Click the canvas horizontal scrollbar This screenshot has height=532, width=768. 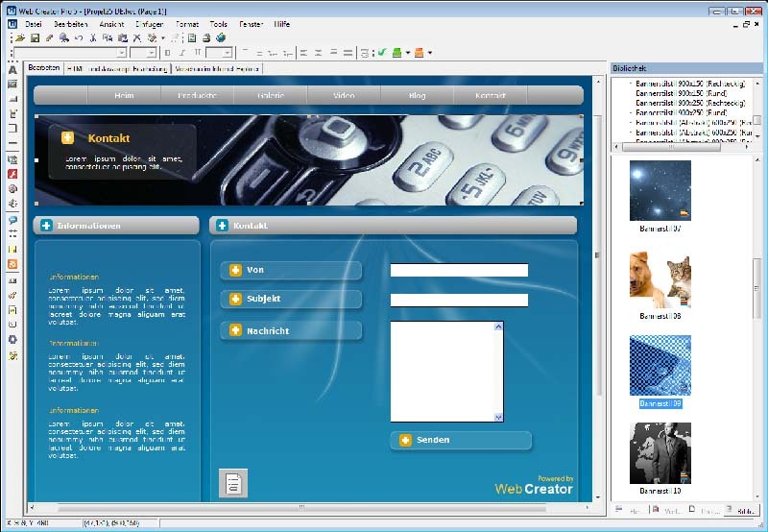[308, 507]
